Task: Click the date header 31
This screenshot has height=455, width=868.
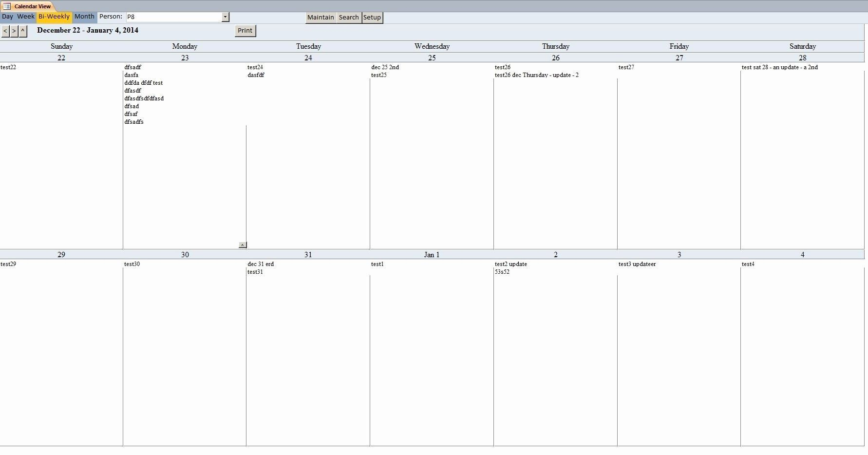Action: tap(308, 254)
